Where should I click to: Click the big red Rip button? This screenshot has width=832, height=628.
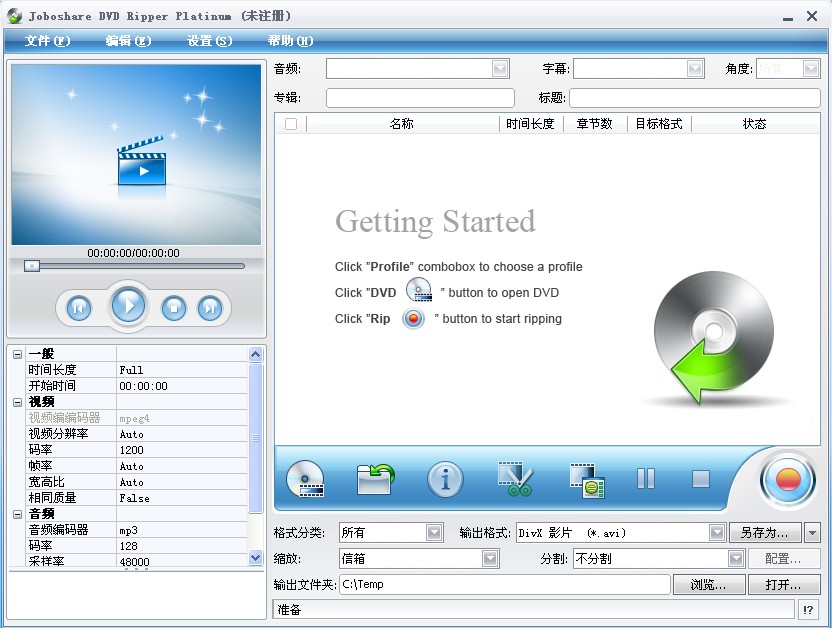click(787, 481)
